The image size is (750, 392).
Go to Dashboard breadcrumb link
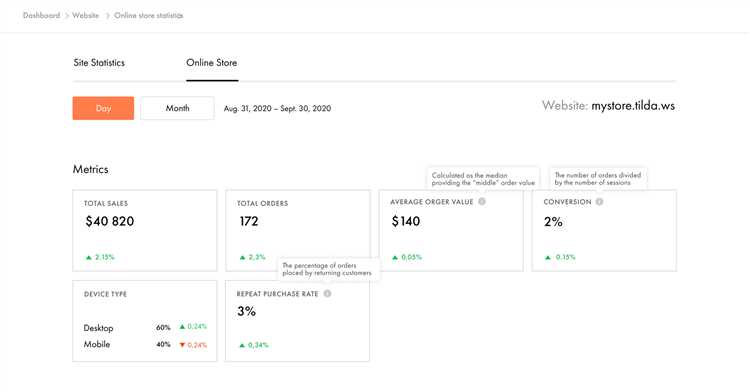[42, 15]
